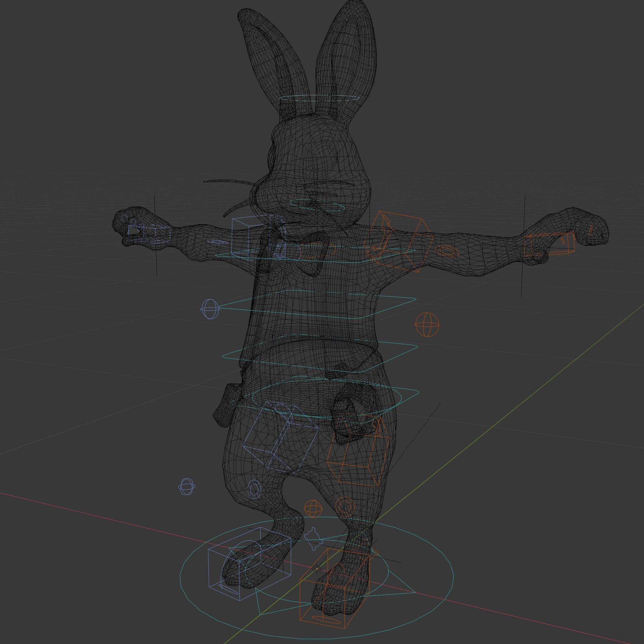The image size is (644, 644).
Task: Select the blue sphere pole target beside the torso
Action: tap(210, 309)
